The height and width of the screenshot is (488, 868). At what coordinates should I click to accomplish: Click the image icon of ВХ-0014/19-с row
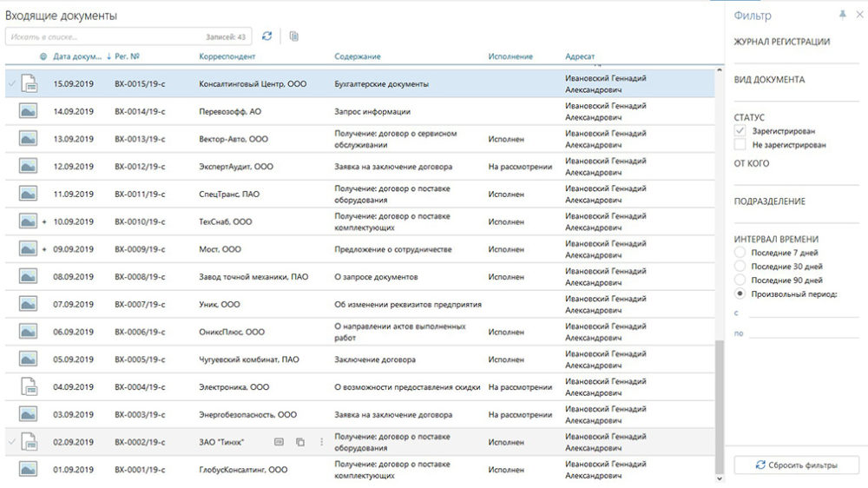(x=29, y=111)
